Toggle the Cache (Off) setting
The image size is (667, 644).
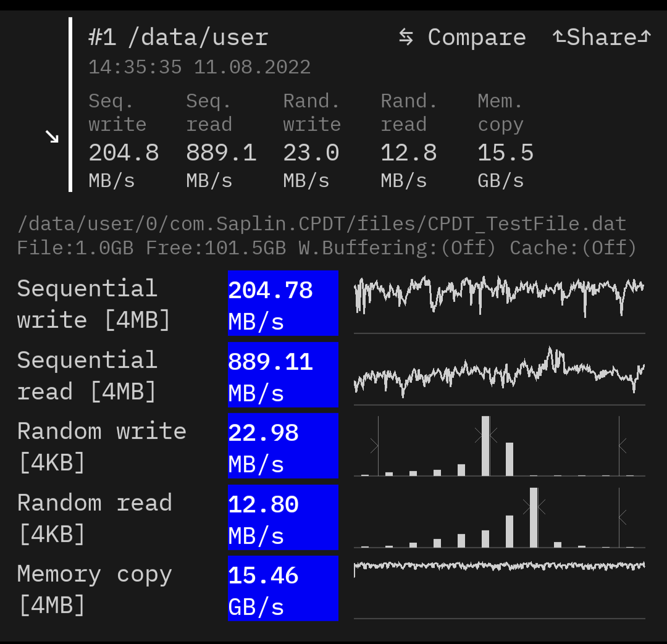(x=573, y=248)
